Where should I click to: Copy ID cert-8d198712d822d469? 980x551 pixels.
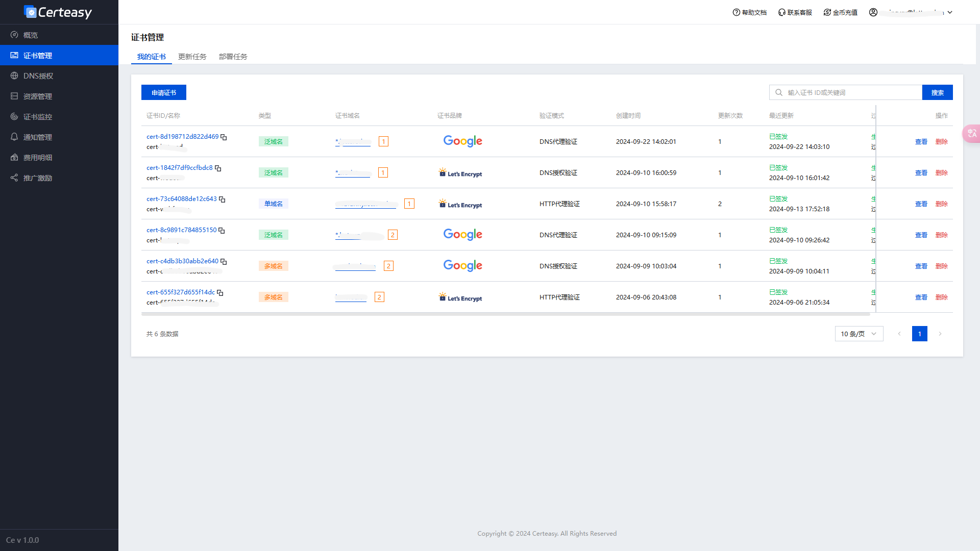224,137
